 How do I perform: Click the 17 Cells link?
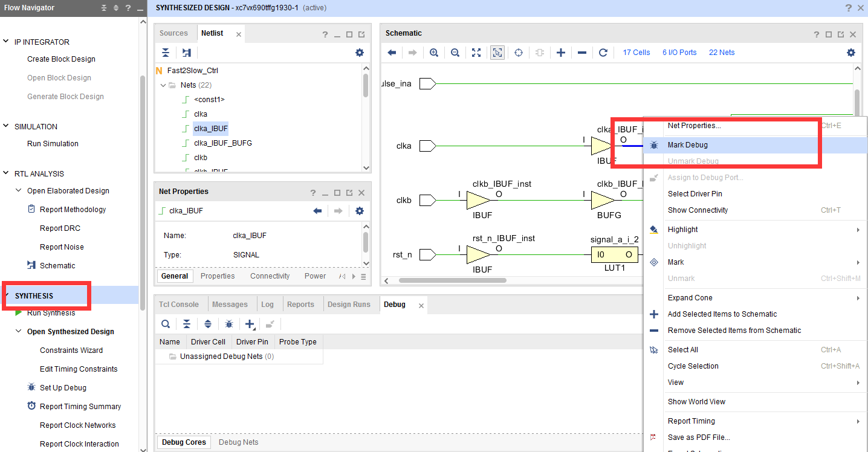click(636, 53)
